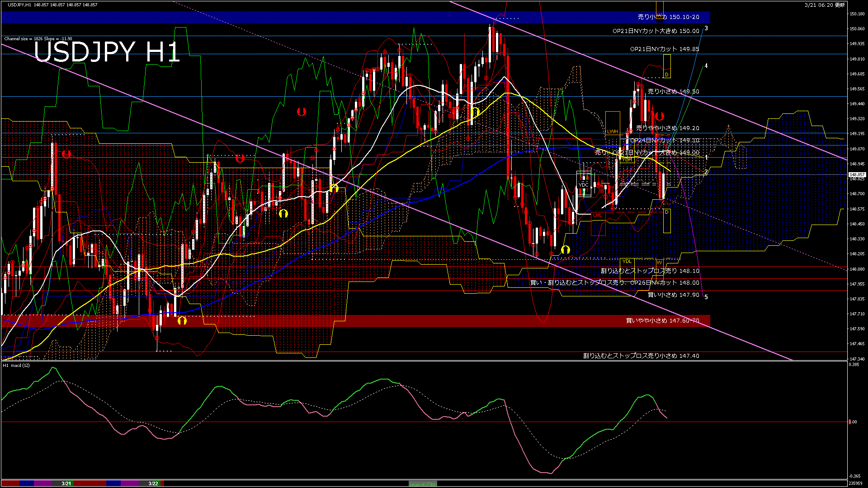
Task: Select the OP24日NYカット 149.10 label
Action: (665, 141)
